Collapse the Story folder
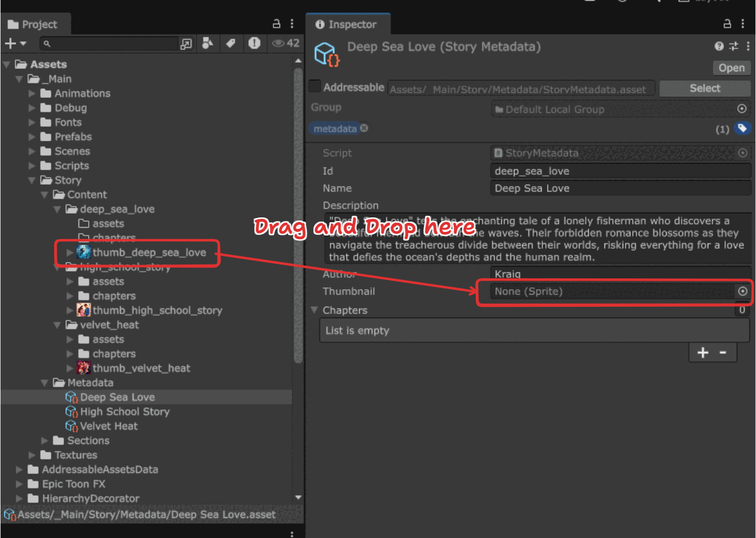 point(31,180)
